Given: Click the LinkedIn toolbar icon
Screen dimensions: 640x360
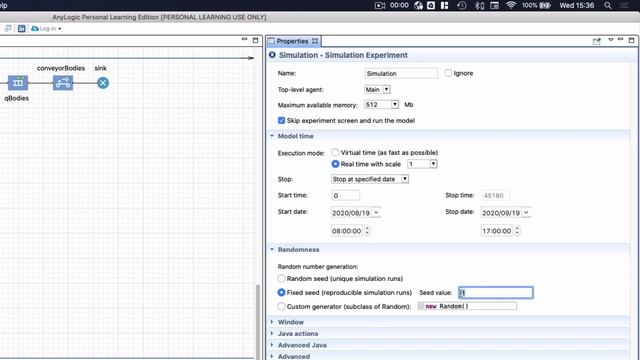Looking at the screenshot, I should click(22, 29).
